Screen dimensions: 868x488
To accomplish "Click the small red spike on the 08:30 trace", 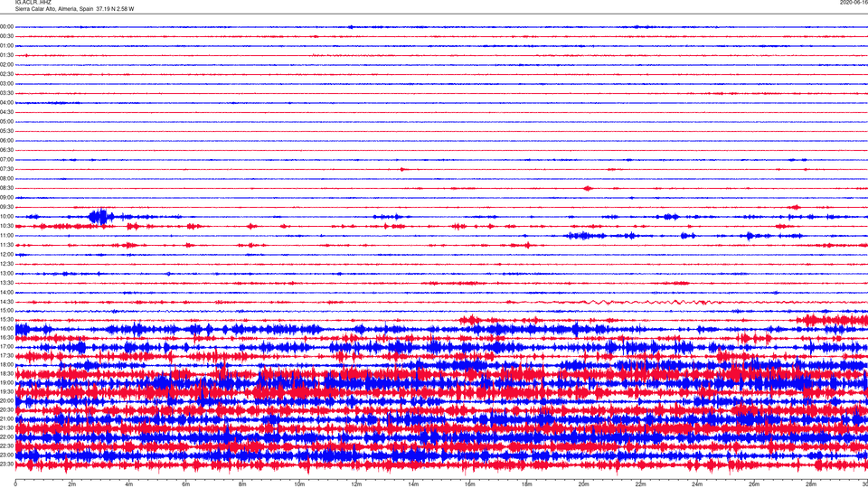I will click(588, 188).
